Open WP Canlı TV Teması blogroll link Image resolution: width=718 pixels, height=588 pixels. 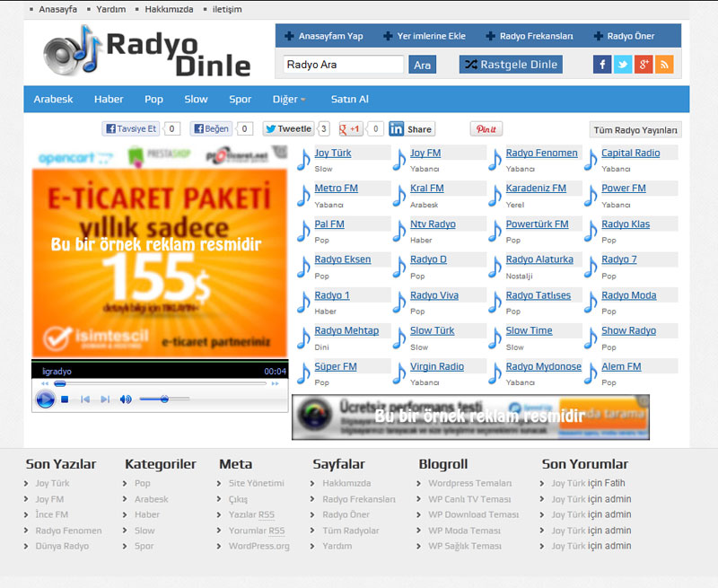point(469,499)
